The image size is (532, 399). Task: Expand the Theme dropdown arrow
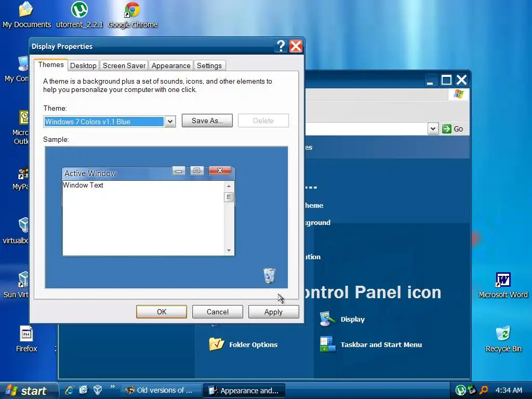click(x=170, y=122)
